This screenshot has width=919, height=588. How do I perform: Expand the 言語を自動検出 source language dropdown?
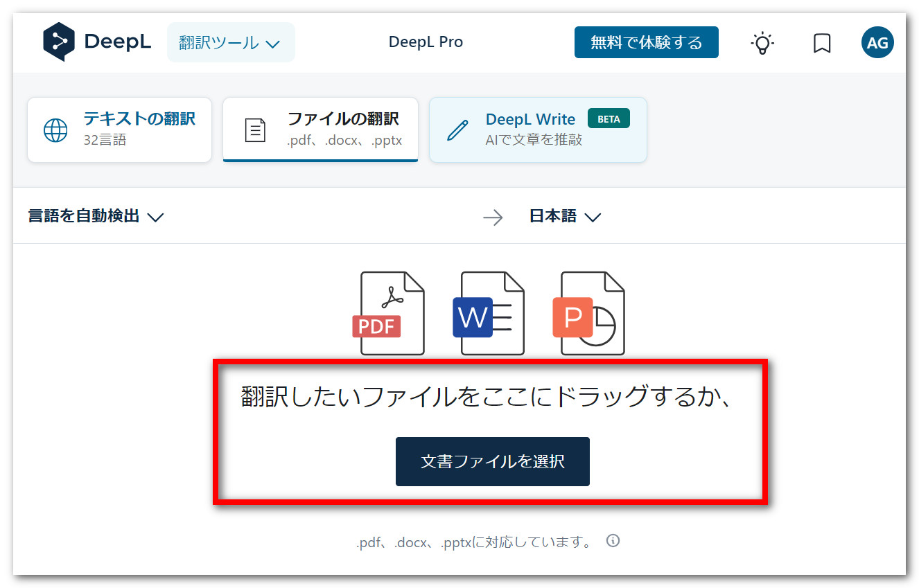[96, 216]
